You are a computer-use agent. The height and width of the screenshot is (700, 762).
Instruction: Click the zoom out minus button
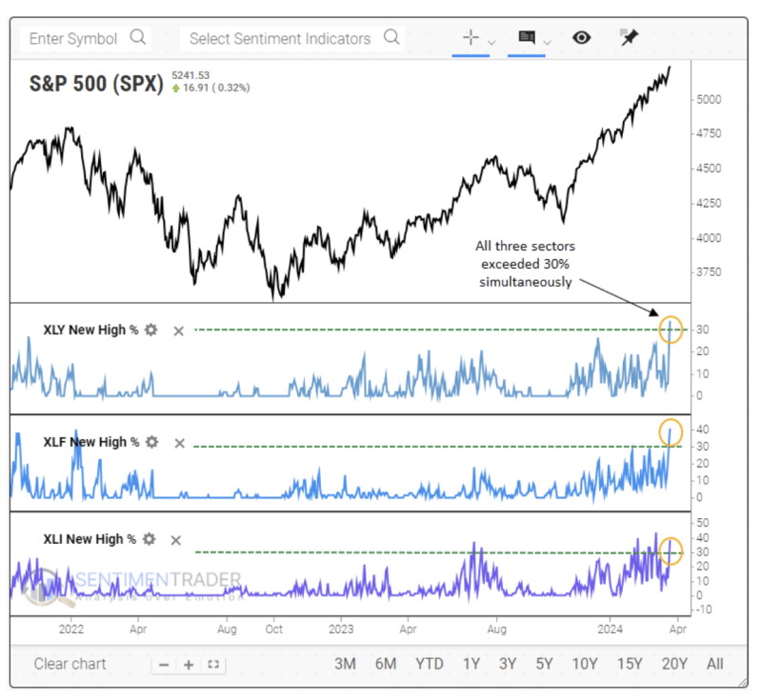click(165, 665)
